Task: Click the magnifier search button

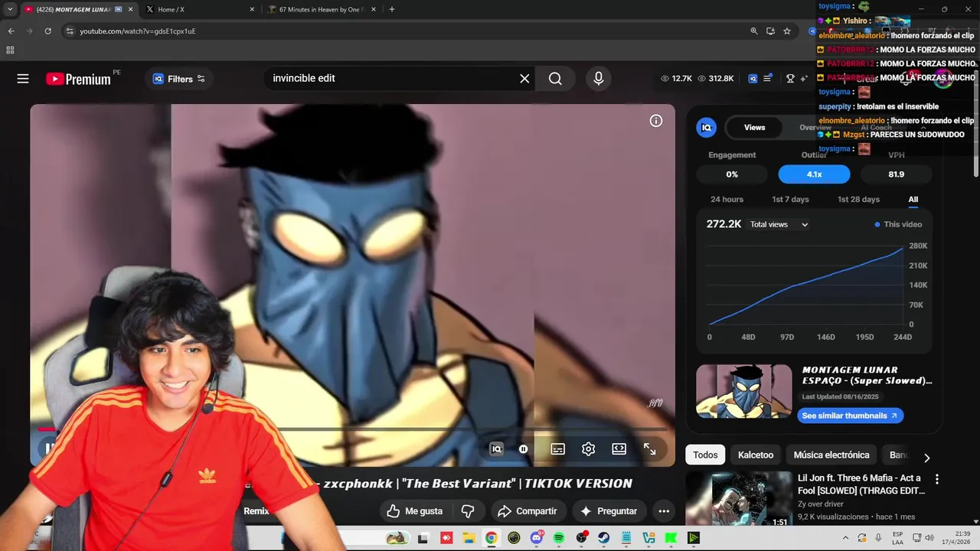Action: (x=555, y=79)
